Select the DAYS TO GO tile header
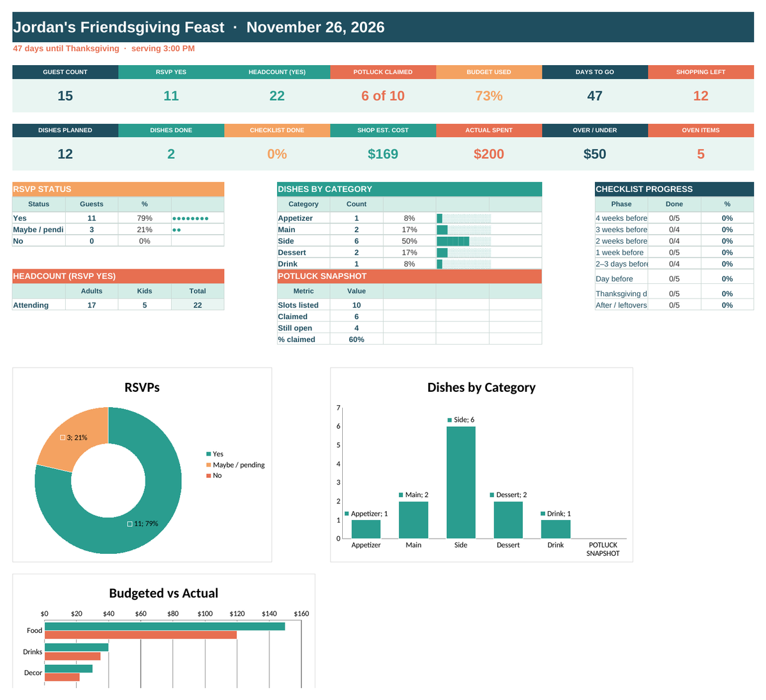The width and height of the screenshot is (766, 700). [595, 72]
